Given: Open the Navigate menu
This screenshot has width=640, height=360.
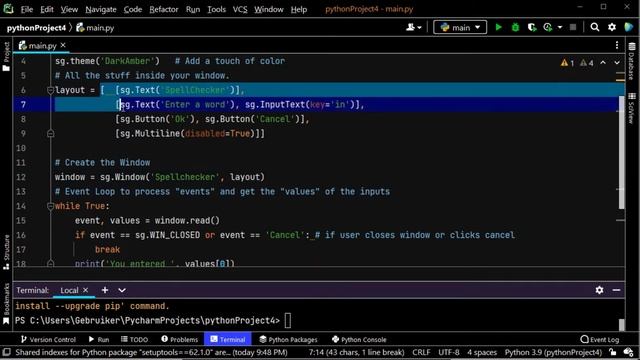Looking at the screenshot, I should click(101, 9).
